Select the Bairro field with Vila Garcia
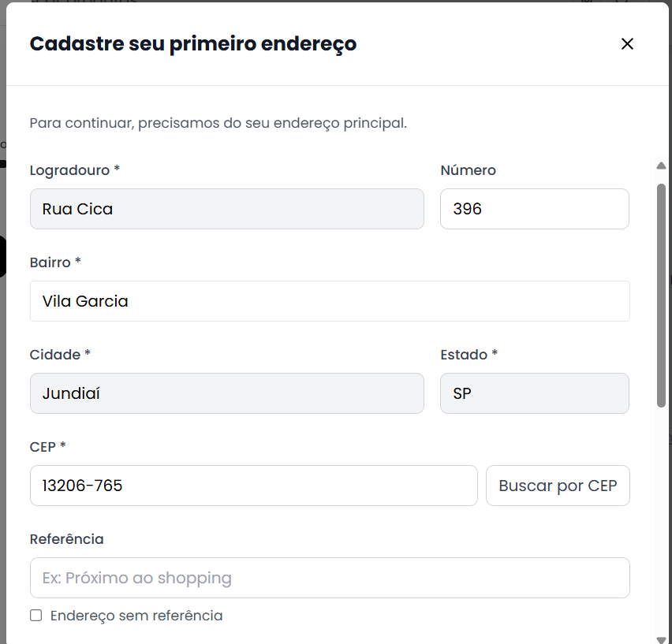The width and height of the screenshot is (672, 644). [x=330, y=301]
